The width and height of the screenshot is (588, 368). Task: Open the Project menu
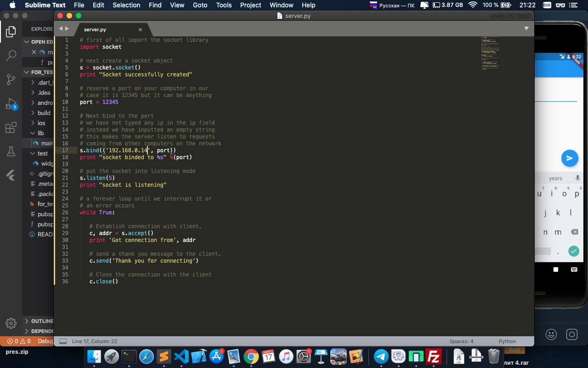250,5
